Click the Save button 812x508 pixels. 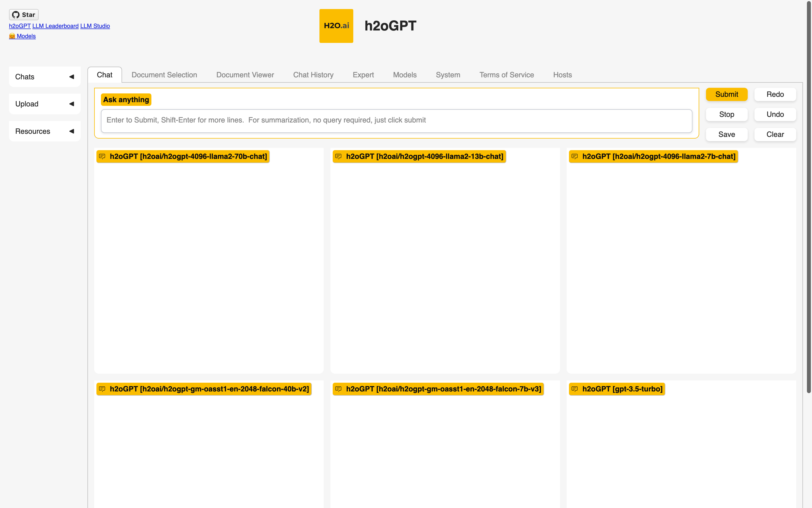point(727,134)
